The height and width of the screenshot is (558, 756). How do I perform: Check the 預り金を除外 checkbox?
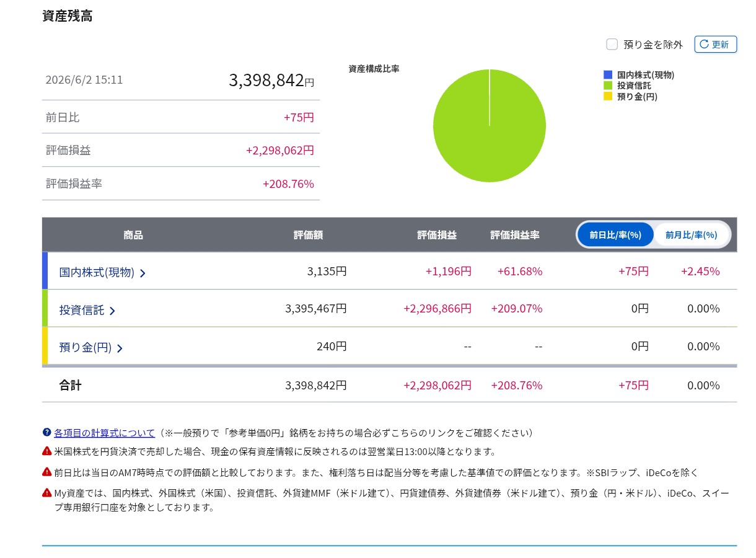pos(612,45)
